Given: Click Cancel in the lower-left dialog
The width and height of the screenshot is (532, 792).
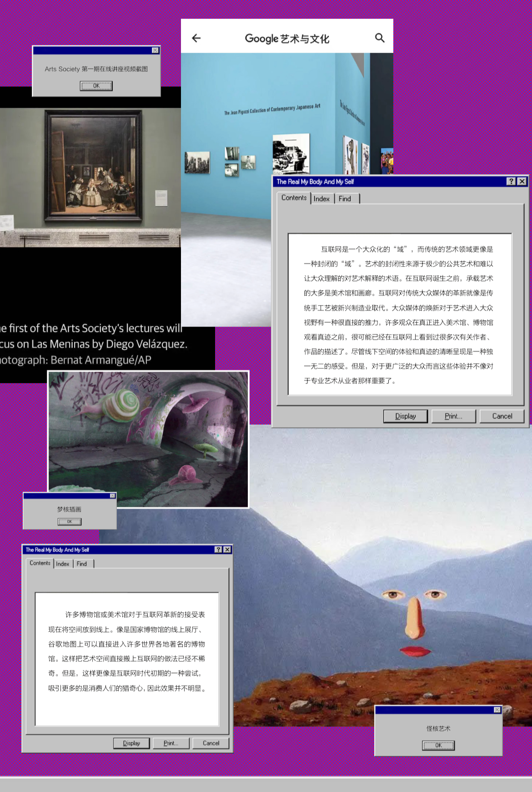Looking at the screenshot, I should [211, 743].
